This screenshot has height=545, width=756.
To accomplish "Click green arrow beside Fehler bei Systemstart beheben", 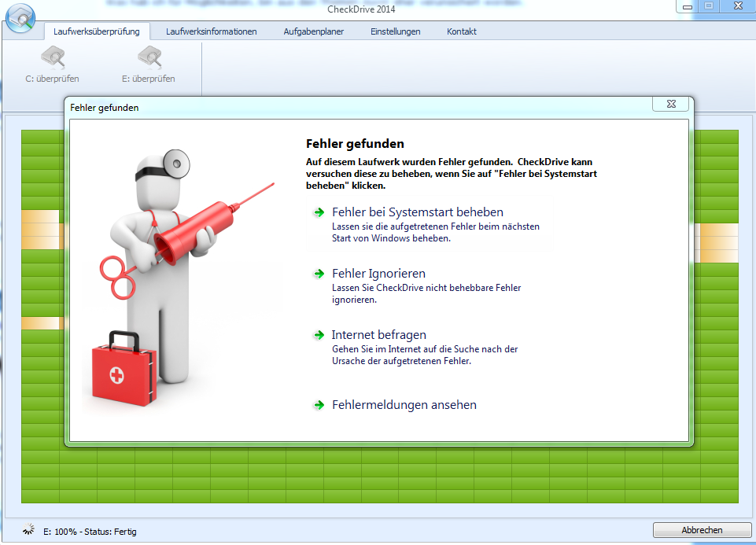I will 319,212.
